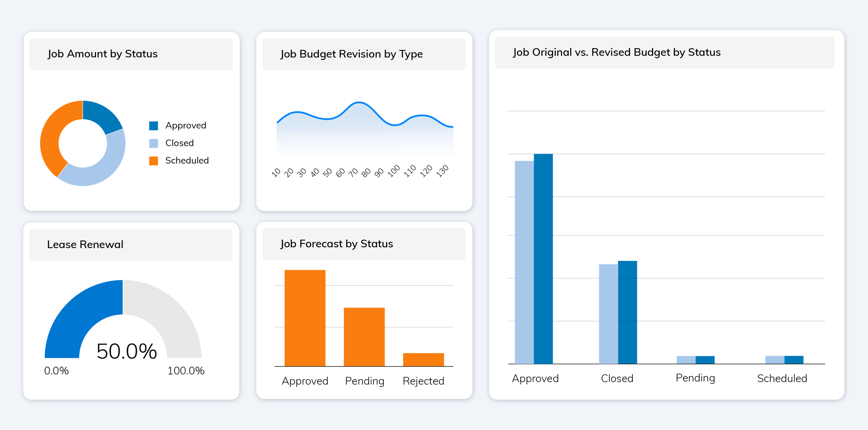The image size is (868, 430).
Task: Expand the Lease Renewal panel header
Action: (85, 244)
